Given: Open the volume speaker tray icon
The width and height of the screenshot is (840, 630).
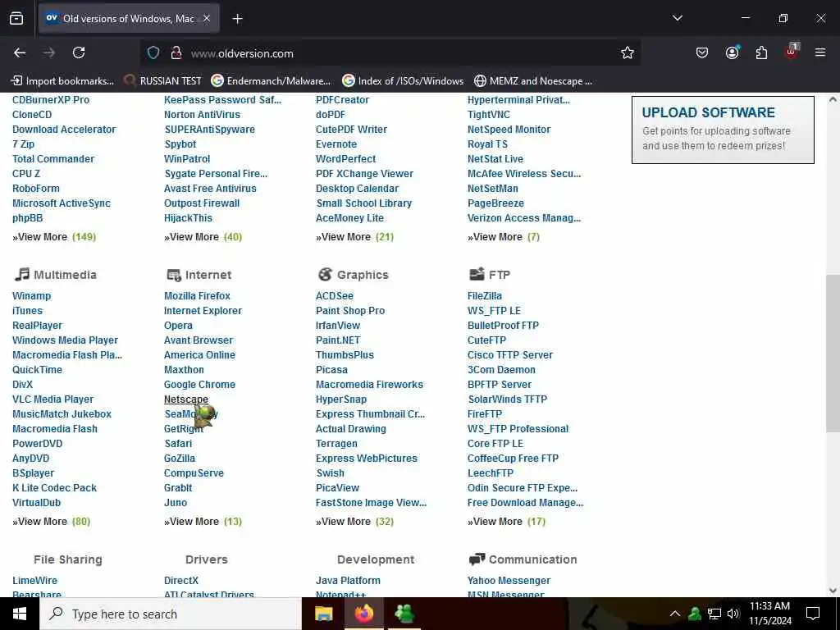Looking at the screenshot, I should (x=733, y=614).
